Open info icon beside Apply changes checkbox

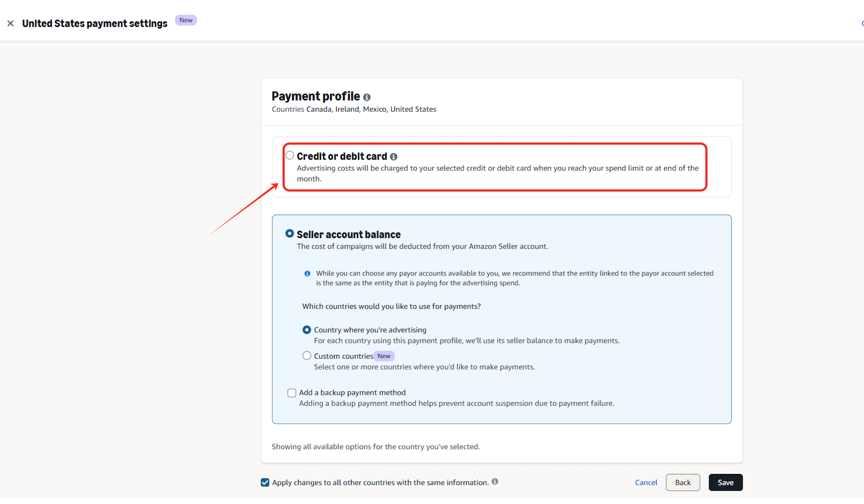coord(495,482)
